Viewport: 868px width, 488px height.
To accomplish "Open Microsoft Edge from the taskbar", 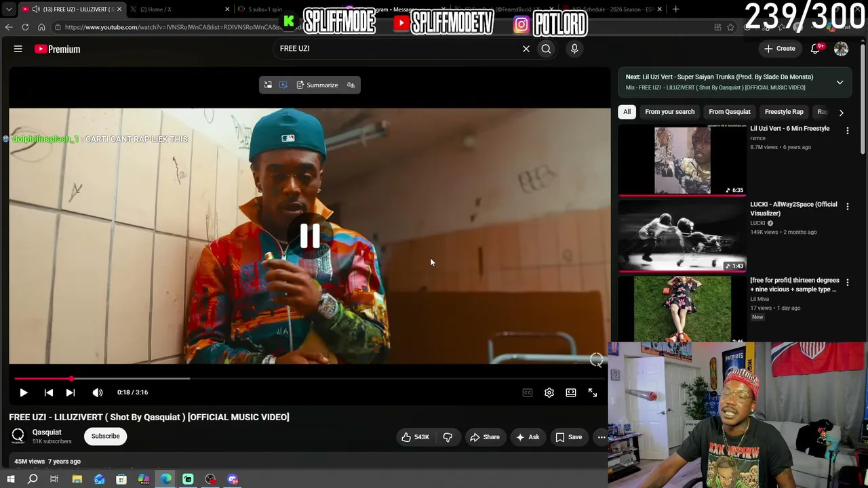I will click(x=165, y=480).
